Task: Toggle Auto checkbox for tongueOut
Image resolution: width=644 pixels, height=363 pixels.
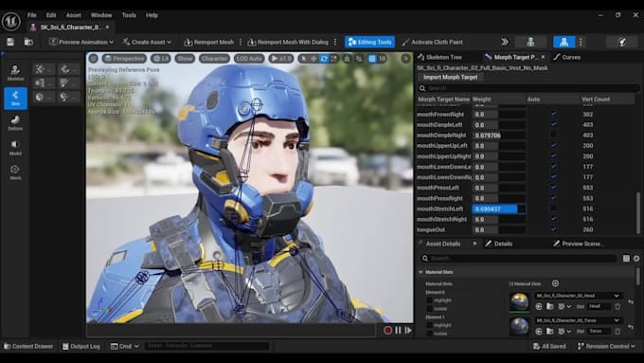Action: (x=553, y=229)
